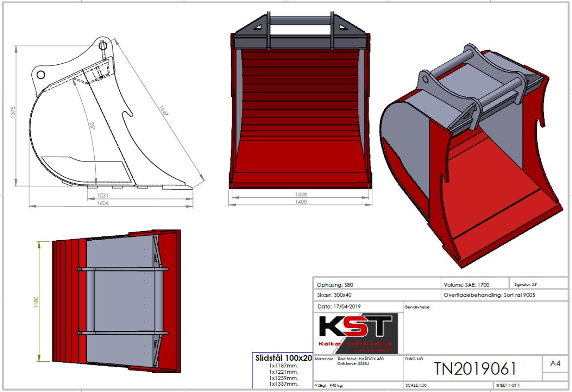Select the front view of the bucket
Viewport: 572px width, 392px height.
click(x=300, y=107)
